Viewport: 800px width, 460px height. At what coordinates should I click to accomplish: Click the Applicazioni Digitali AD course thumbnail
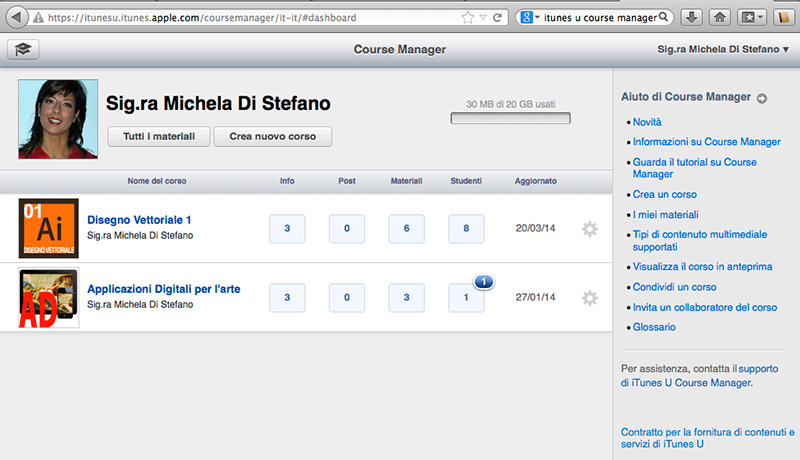(48, 297)
